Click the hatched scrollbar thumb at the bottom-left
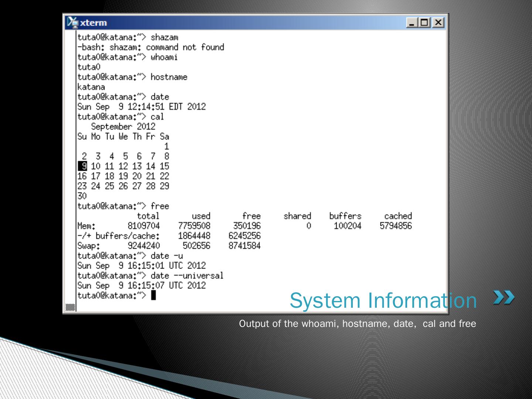Viewport: 532px width, 399px height. 70,307
